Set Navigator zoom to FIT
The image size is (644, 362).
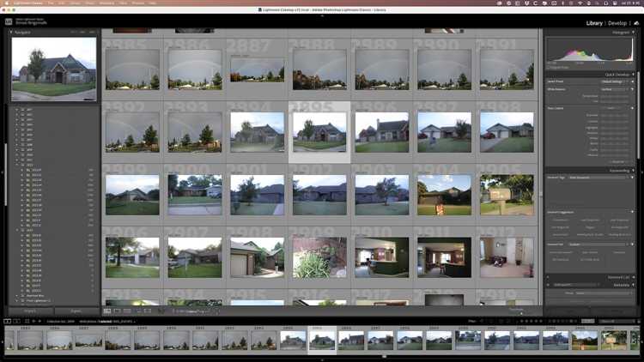pyautogui.click(x=73, y=32)
